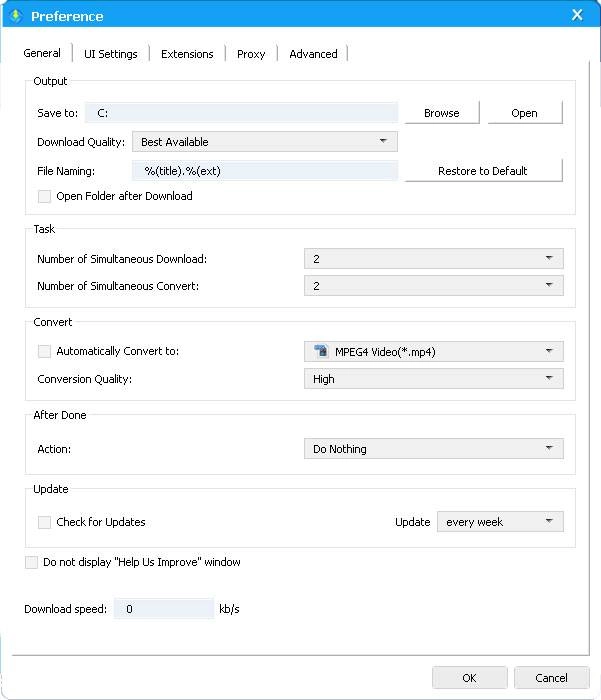Viewport: 601px width, 700px height.
Task: Click Restore to Default button
Action: (x=483, y=171)
